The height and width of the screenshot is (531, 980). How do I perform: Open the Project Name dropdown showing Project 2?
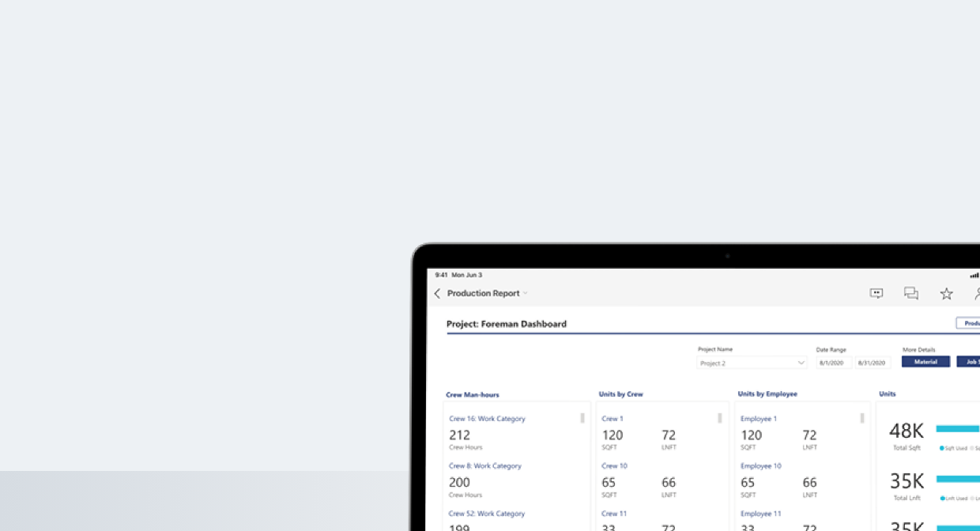point(752,363)
